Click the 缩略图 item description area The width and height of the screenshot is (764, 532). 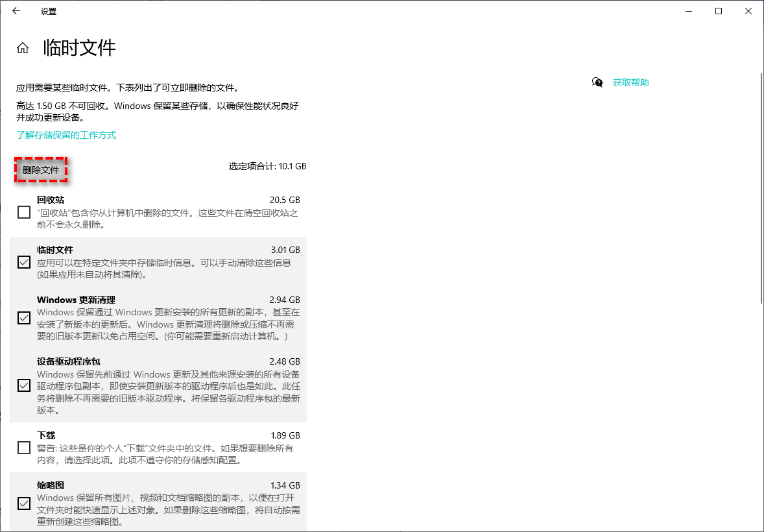[x=162, y=511]
